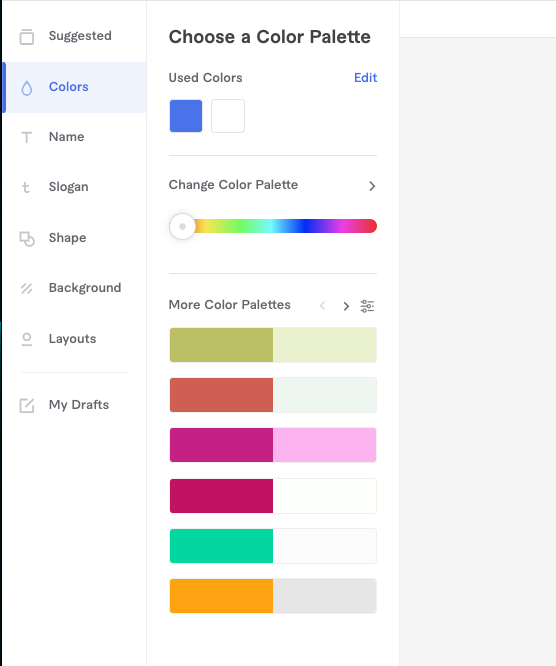Click the My Drafts edit icon
The height and width of the screenshot is (666, 556).
coord(27,405)
